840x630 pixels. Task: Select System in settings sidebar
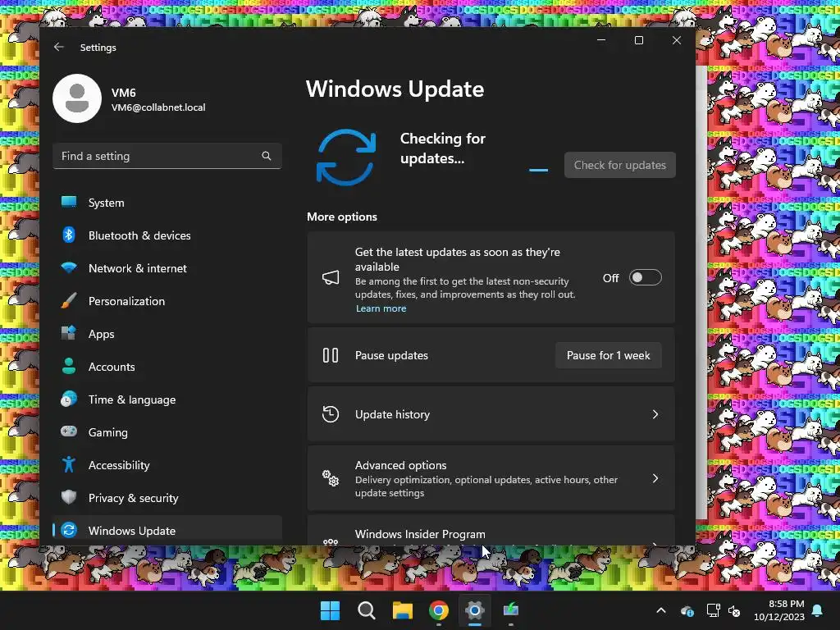167,203
